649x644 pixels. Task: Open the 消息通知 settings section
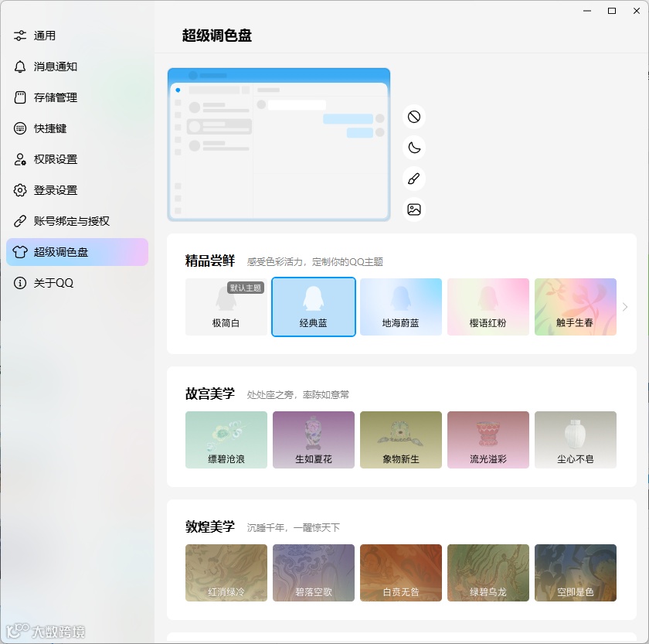77,66
